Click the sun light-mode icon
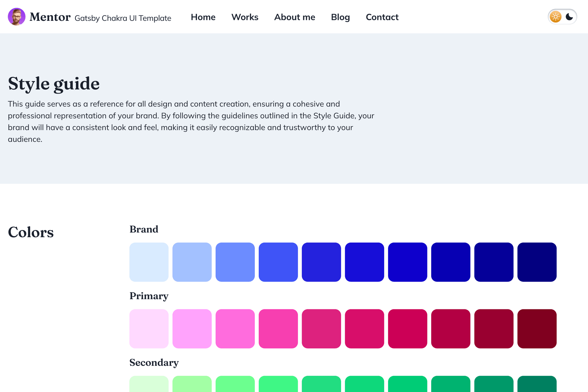588x392 pixels. (x=555, y=17)
